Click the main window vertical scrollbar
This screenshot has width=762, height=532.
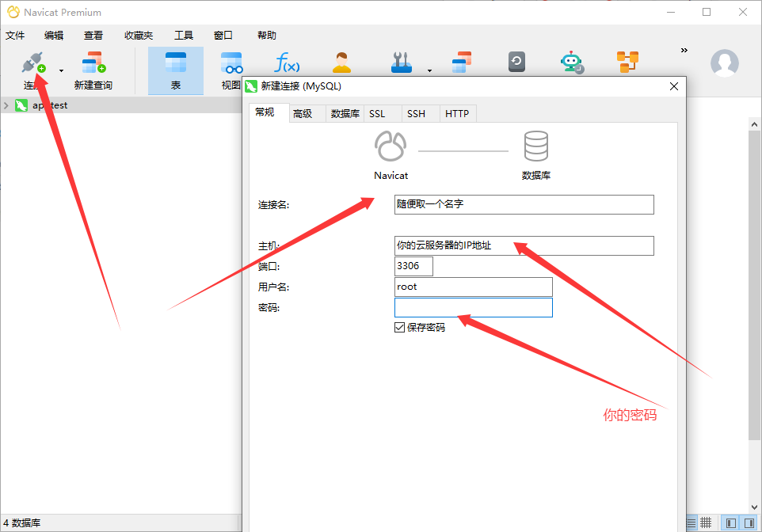click(754, 285)
